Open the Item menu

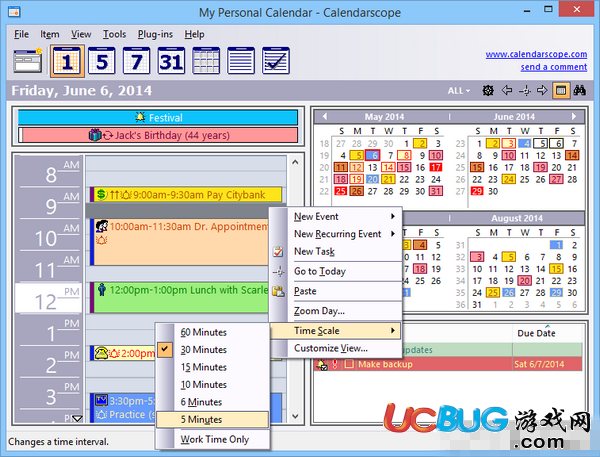(50, 34)
